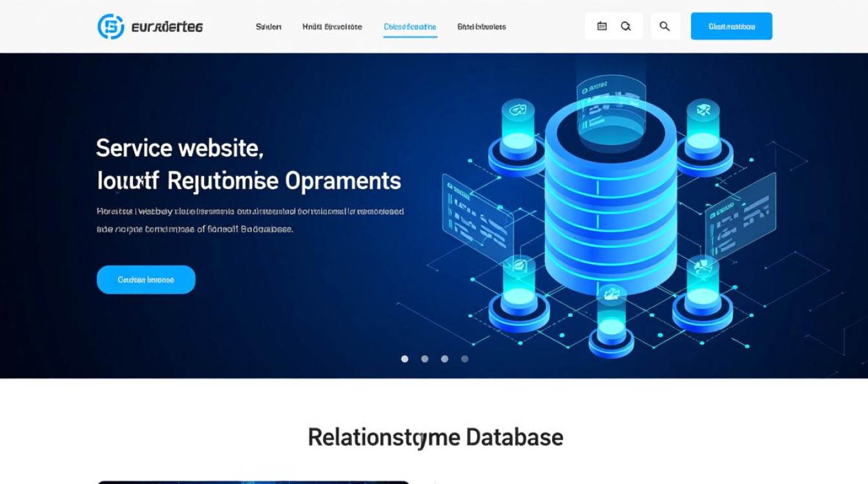Select the first white carousel dot
This screenshot has width=868, height=484.
(405, 359)
